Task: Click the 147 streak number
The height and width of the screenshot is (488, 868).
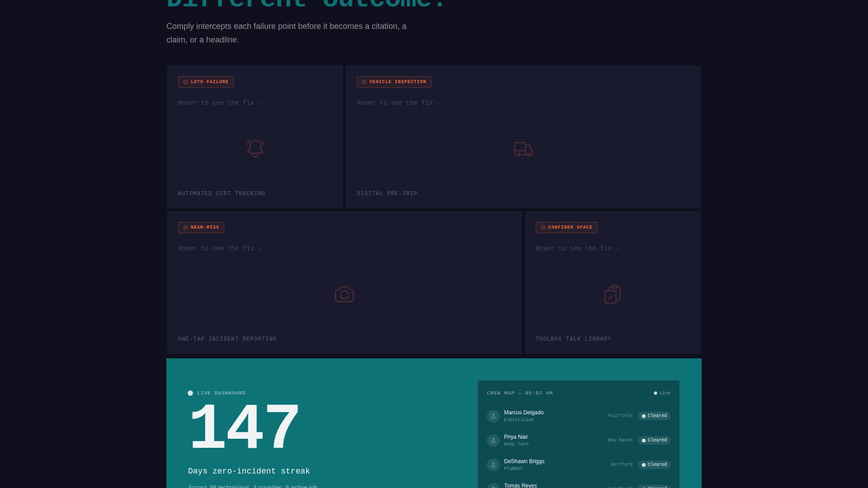Action: (244, 427)
